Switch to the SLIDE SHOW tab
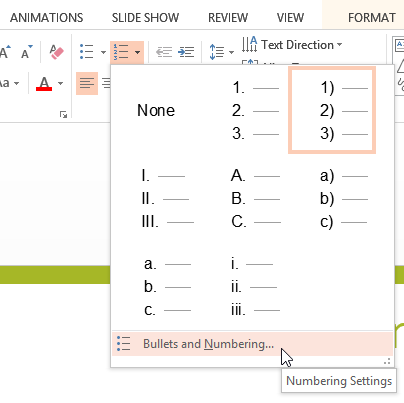The width and height of the screenshot is (404, 403). coord(145,17)
